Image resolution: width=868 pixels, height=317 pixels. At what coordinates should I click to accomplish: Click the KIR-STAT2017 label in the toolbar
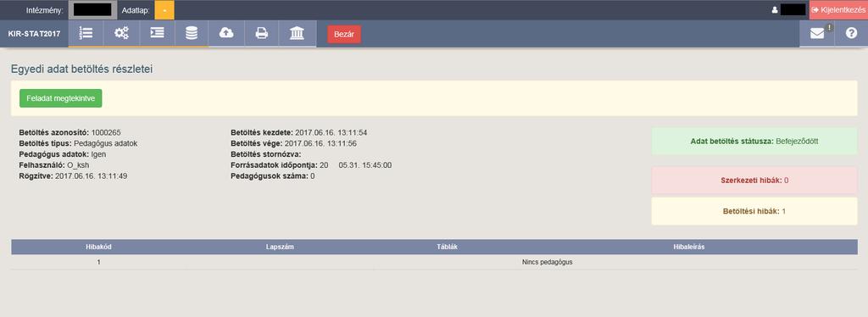point(34,33)
